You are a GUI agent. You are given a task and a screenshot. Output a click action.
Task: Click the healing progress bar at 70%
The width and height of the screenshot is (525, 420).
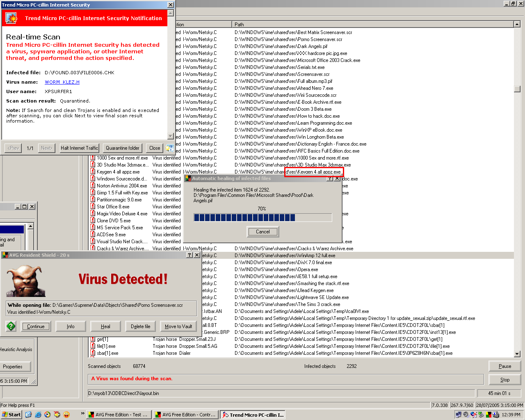click(x=263, y=217)
